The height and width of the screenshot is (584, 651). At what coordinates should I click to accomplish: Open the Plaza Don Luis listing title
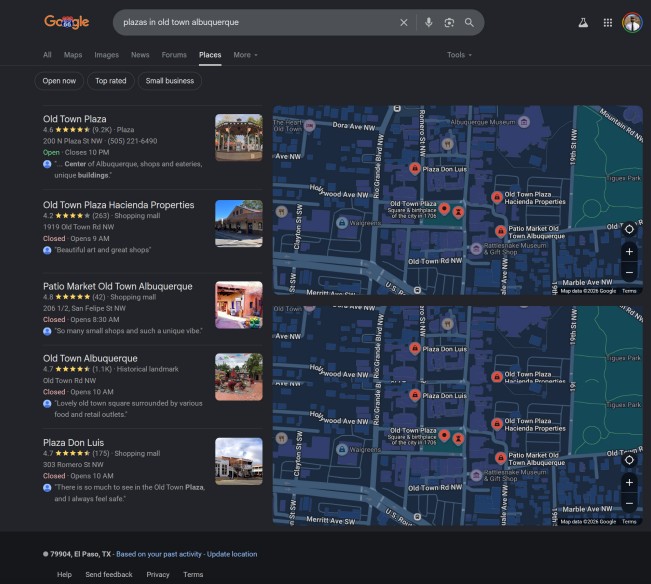tap(73, 442)
